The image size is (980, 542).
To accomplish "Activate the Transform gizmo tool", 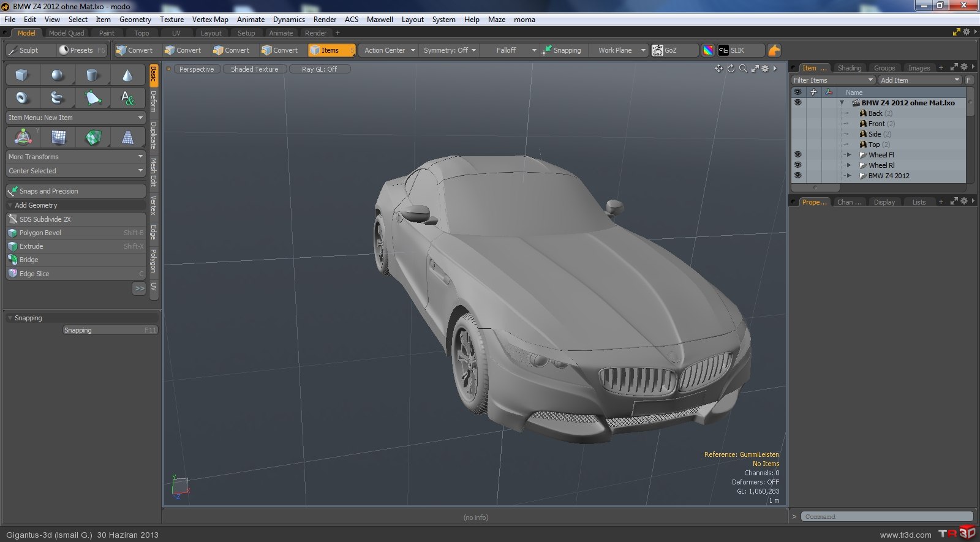I will [x=23, y=137].
